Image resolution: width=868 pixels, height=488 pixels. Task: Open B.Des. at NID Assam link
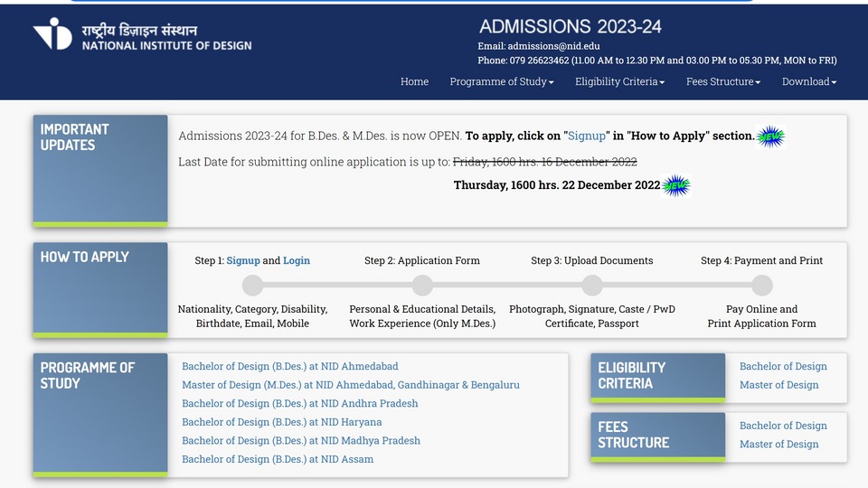coord(278,459)
